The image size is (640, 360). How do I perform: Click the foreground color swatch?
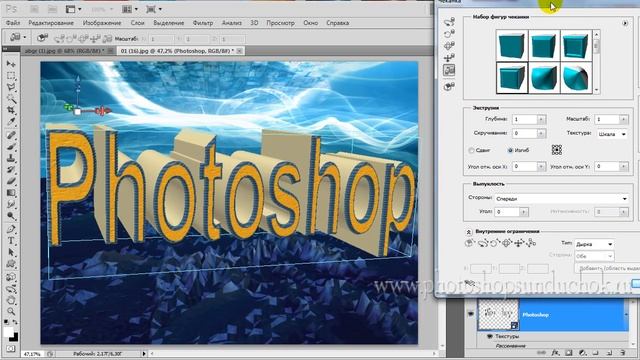pos(8,332)
